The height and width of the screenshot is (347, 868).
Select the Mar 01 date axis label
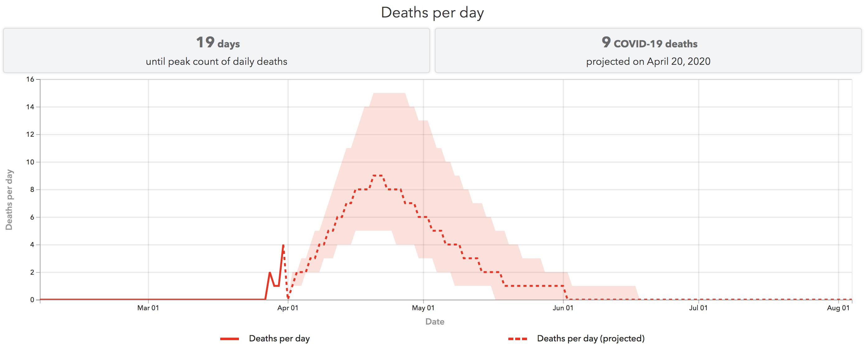tap(148, 308)
